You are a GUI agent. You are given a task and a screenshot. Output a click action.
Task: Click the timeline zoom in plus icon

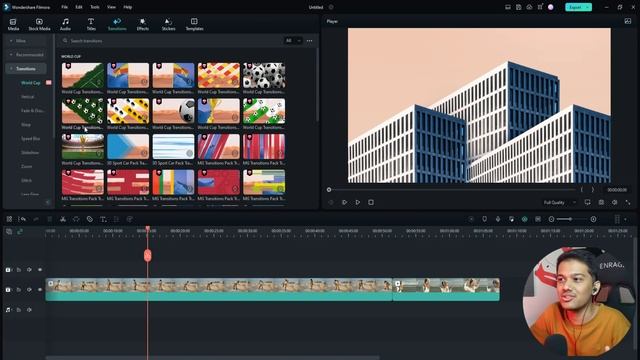[593, 219]
